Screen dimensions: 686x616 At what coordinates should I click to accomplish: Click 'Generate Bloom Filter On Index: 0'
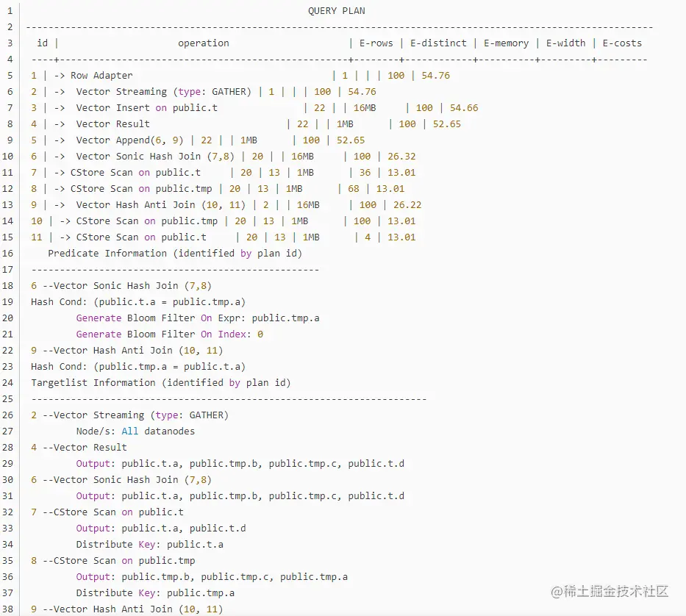tap(170, 334)
